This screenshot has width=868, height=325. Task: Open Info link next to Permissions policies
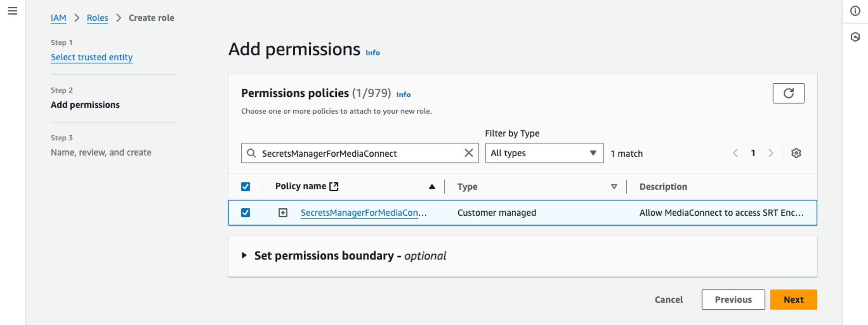(x=403, y=95)
